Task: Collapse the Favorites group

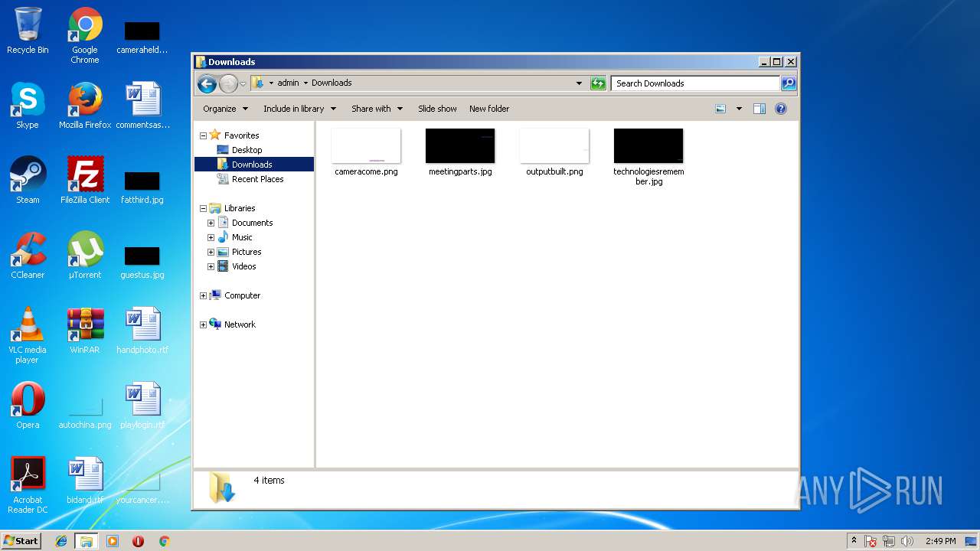Action: pyautogui.click(x=203, y=135)
